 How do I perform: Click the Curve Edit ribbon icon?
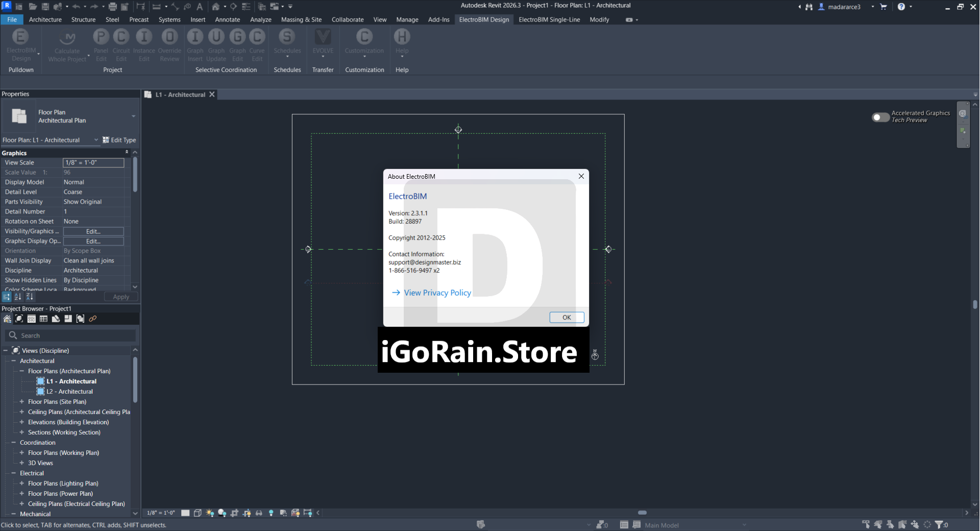257,45
